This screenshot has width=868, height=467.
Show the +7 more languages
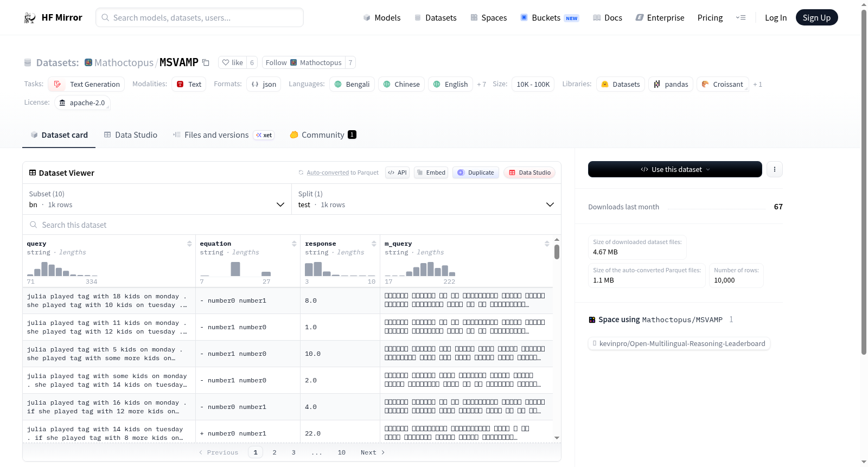point(481,84)
